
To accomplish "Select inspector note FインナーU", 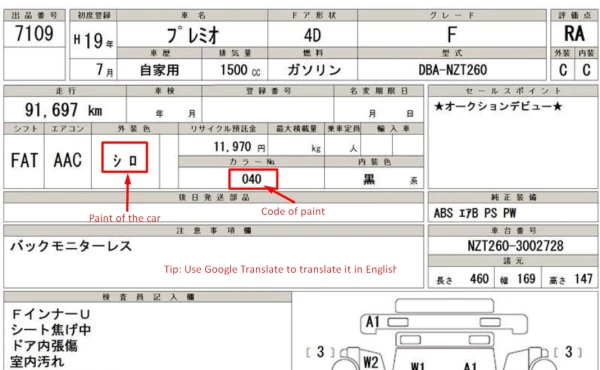I will click(x=51, y=315).
